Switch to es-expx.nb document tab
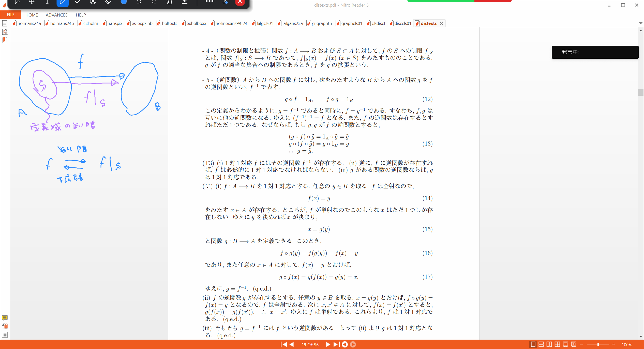The height and width of the screenshot is (349, 644). tap(139, 23)
